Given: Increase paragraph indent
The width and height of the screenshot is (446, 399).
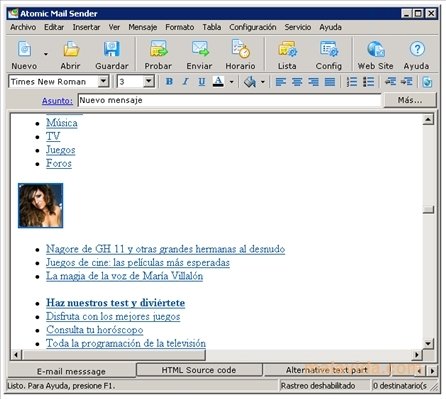Looking at the screenshot, I should [x=407, y=82].
